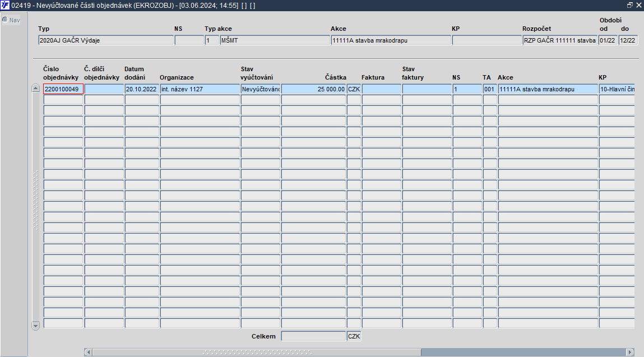Screen dimensions: 644x357
Task: Click the KP cell 10-Hlavní čin
Action: pos(617,89)
